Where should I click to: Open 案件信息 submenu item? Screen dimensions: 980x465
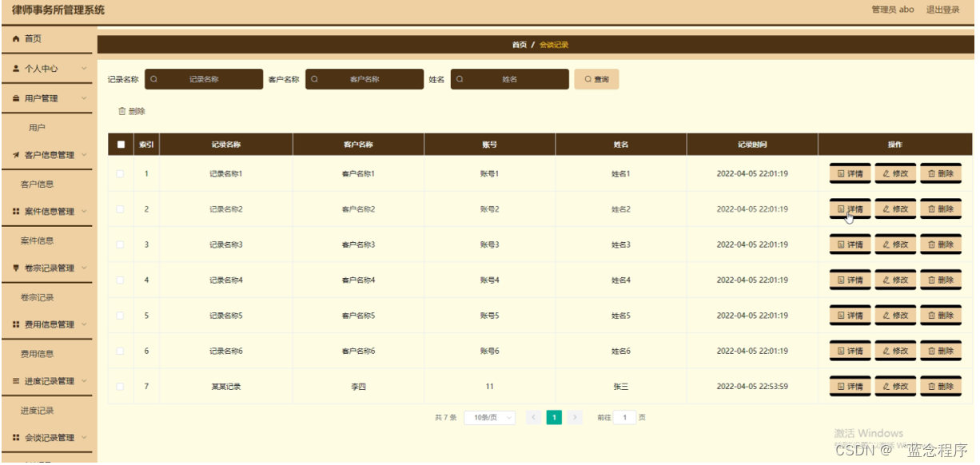37,240
